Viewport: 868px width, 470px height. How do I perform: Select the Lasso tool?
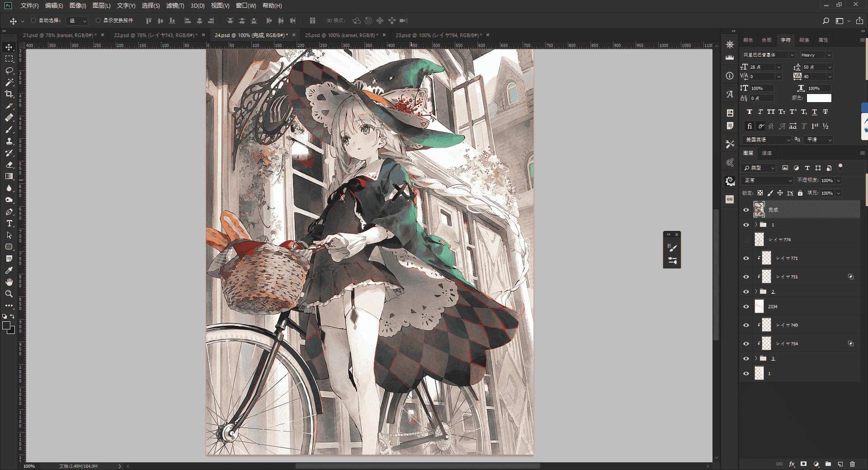(9, 70)
